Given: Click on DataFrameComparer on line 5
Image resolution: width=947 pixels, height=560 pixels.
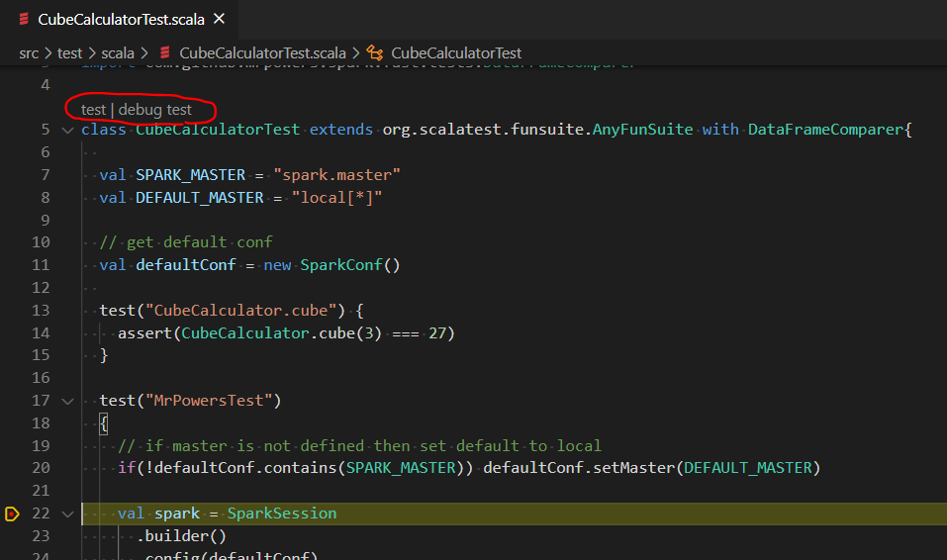Looking at the screenshot, I should pos(825,130).
